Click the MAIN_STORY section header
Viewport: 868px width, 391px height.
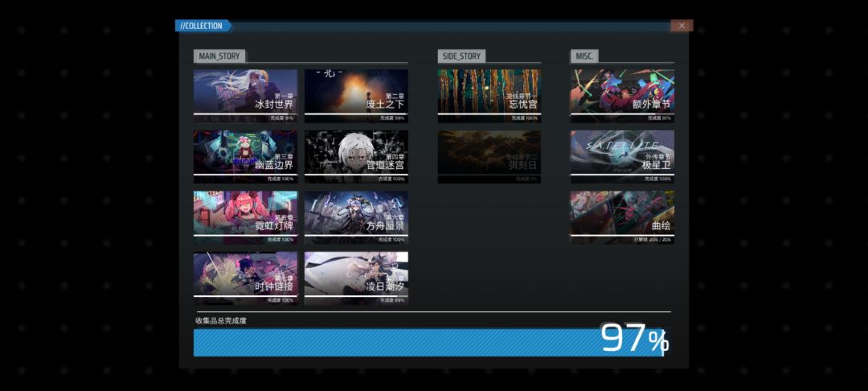click(x=219, y=56)
